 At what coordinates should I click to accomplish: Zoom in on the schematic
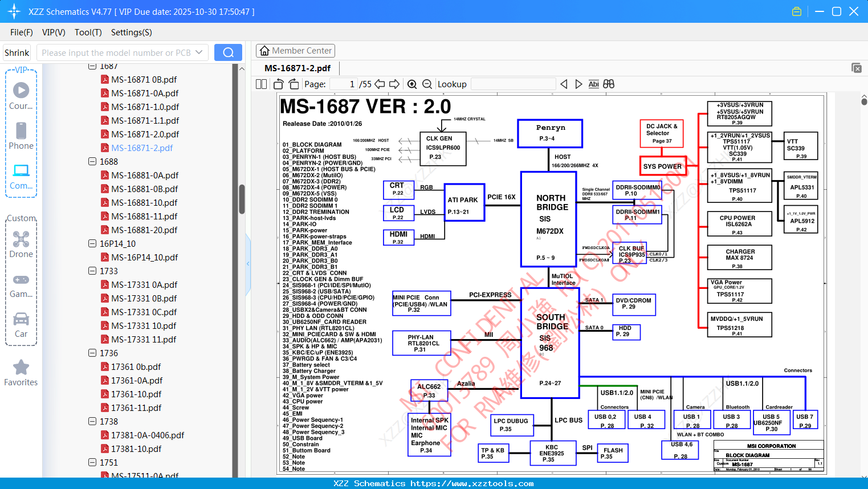pyautogui.click(x=411, y=83)
